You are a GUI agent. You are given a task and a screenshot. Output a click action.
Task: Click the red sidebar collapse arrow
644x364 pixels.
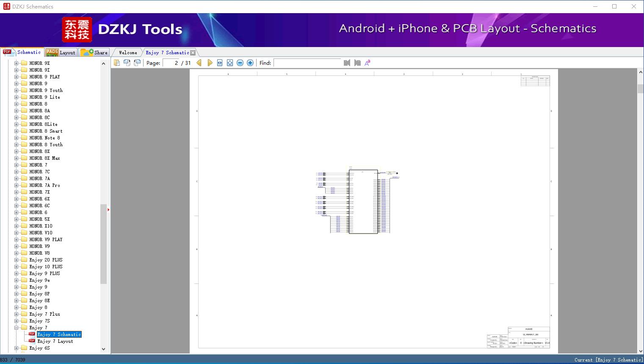coord(108,209)
